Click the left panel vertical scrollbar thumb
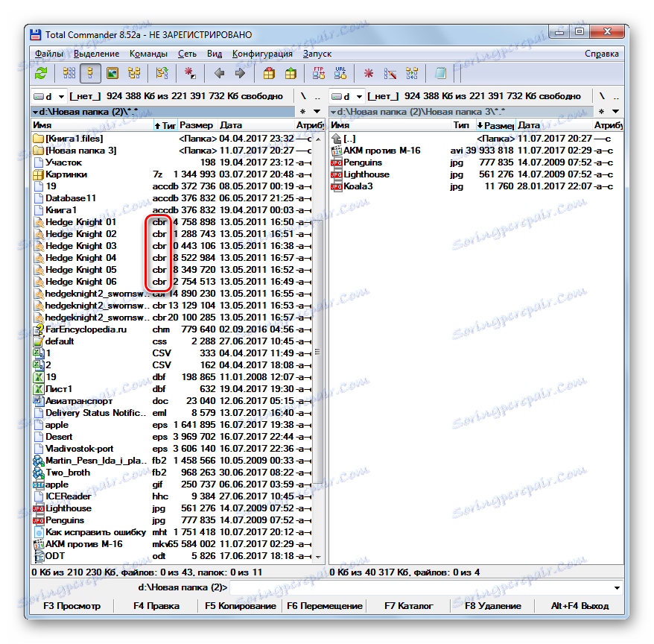This screenshot has width=654, height=644. (x=318, y=351)
